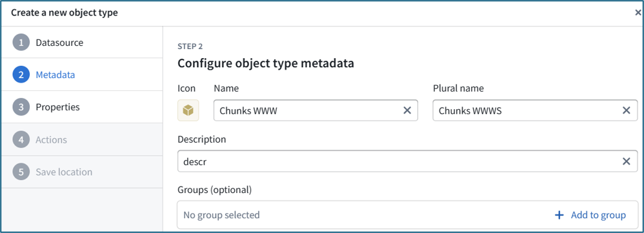Open the Properties step
This screenshot has width=644, height=233.
(x=82, y=107)
